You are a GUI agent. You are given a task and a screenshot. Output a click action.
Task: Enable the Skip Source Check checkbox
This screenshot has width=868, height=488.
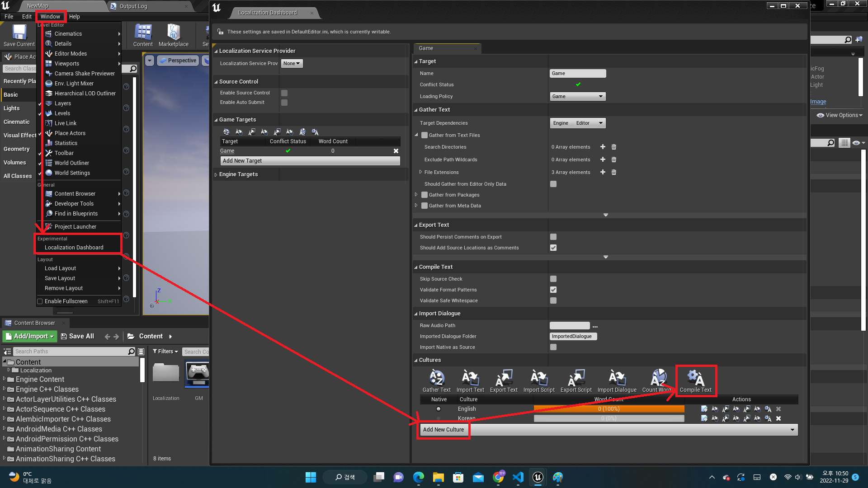tap(553, 279)
